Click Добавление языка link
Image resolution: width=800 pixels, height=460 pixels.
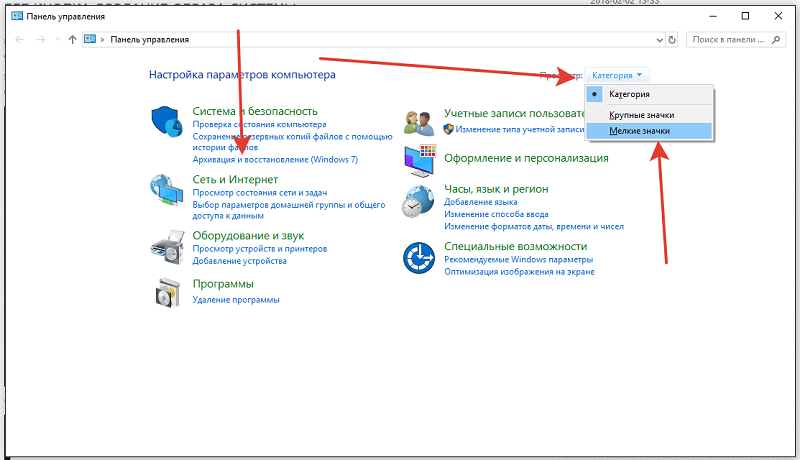tap(481, 202)
